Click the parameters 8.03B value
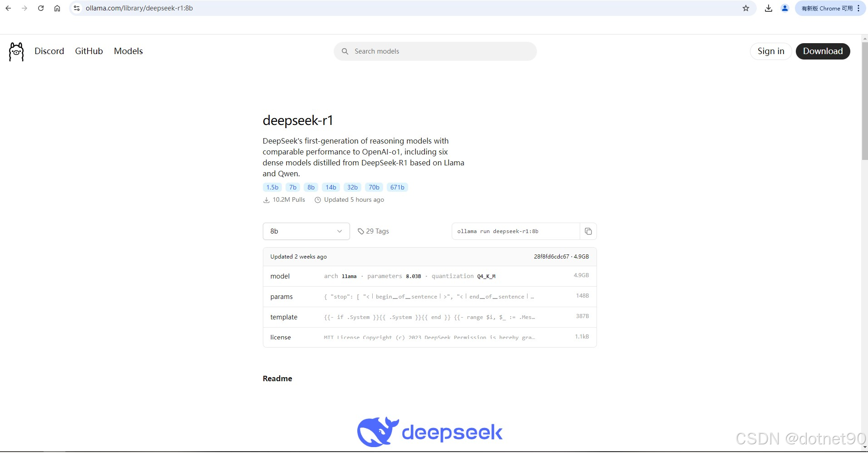Image resolution: width=868 pixels, height=453 pixels. coord(414,276)
